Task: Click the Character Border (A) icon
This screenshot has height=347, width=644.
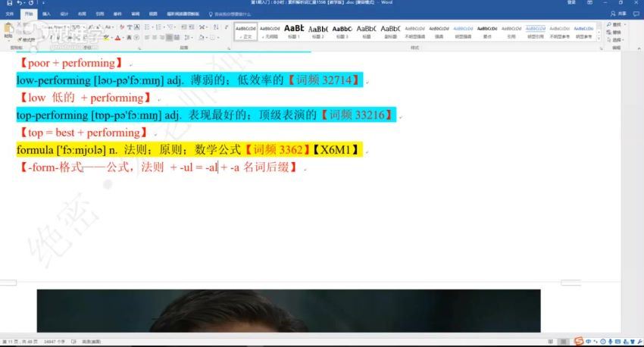Action: (137, 27)
